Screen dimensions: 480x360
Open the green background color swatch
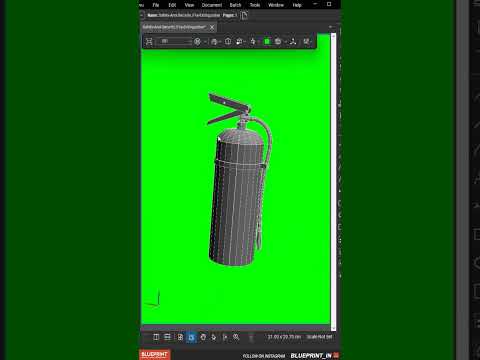click(267, 42)
